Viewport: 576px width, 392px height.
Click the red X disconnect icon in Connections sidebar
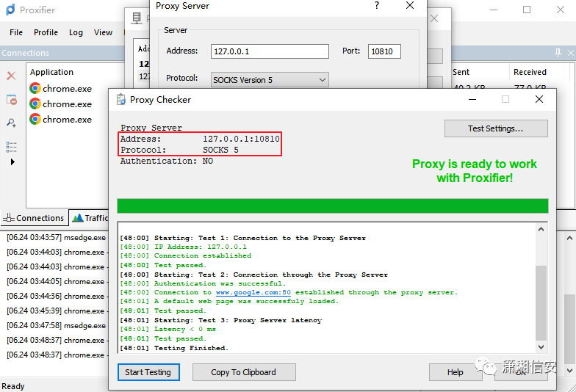click(12, 76)
